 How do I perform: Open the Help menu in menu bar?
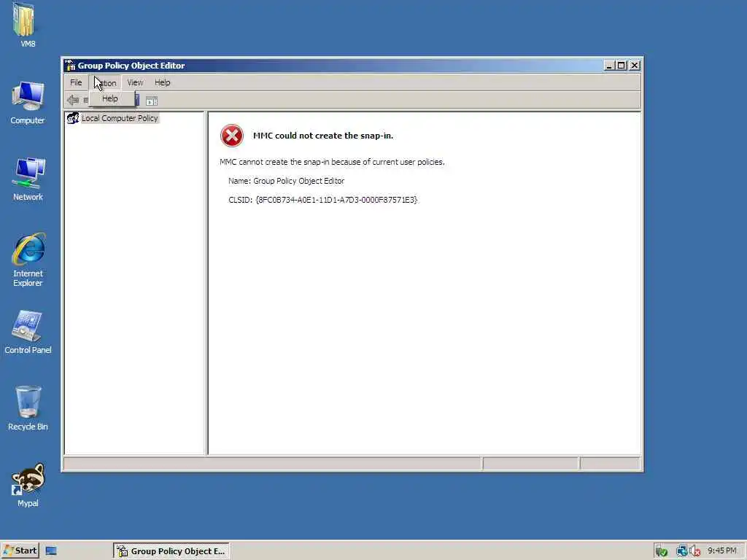click(x=163, y=82)
